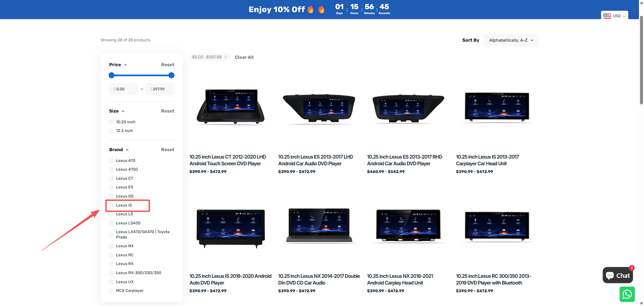Reset the Price filter
Screen dimensions: 644x306
[x=167, y=65]
